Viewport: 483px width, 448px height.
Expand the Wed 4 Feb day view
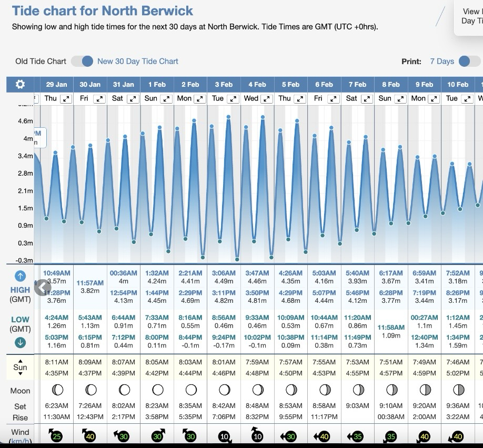[267, 99]
